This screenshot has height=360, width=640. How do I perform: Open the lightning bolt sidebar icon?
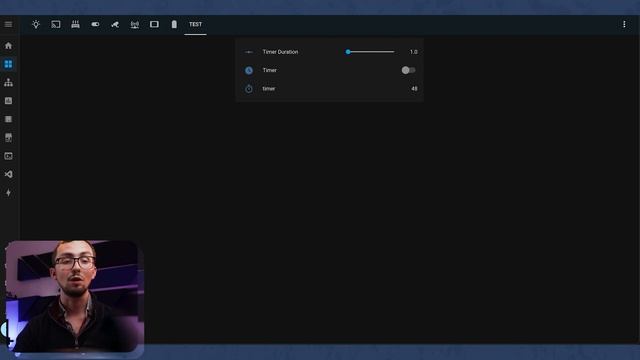click(8, 193)
